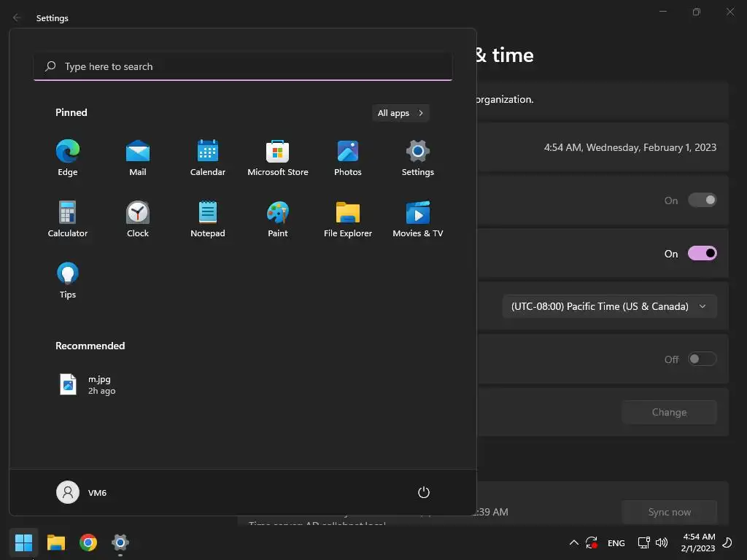Click the ENG language indicator
Viewport: 747px width, 560px height.
pos(616,542)
